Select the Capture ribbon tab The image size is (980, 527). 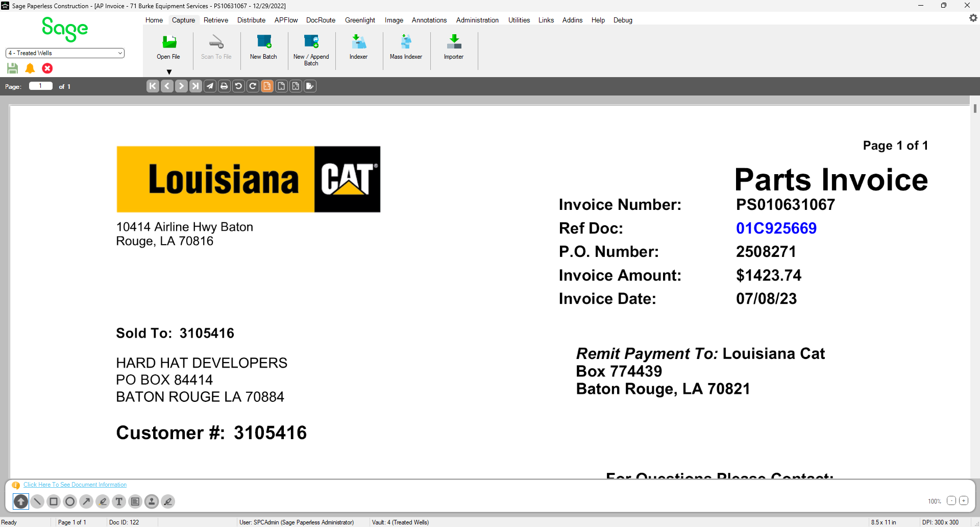tap(183, 20)
